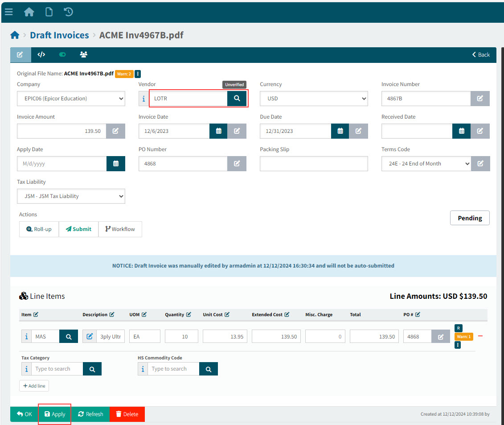504x425 pixels.
Task: Open the history icon in top bar
Action: click(69, 12)
